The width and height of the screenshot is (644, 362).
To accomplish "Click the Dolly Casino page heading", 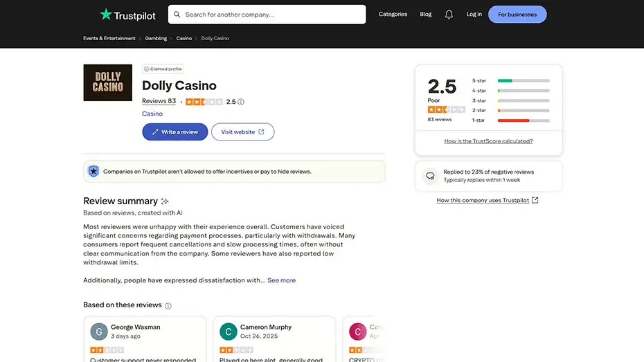I will click(x=179, y=85).
